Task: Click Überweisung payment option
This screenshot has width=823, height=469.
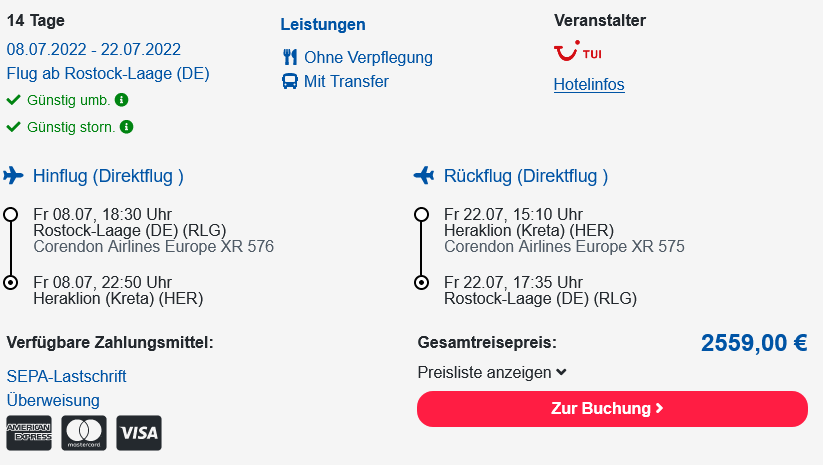Action: pos(53,400)
